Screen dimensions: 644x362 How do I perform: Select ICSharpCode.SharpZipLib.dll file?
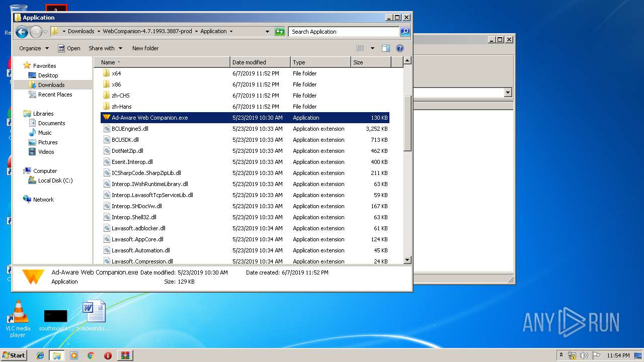click(146, 173)
